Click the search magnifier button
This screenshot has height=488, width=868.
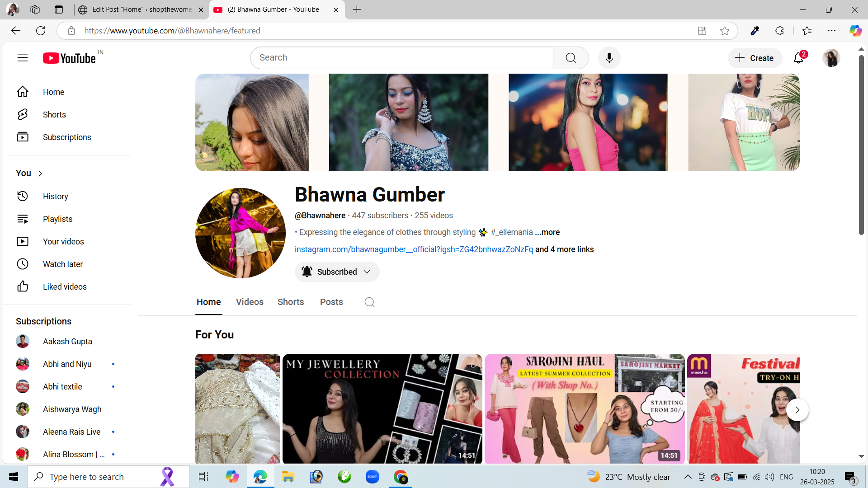571,58
